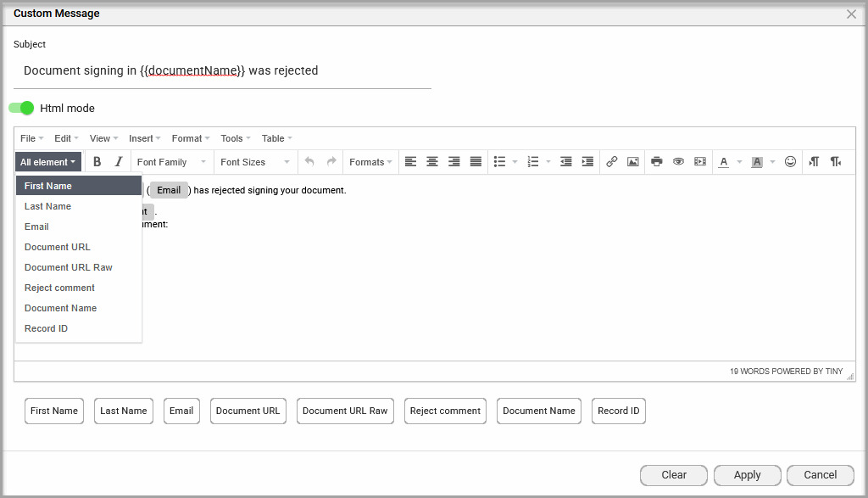Open the Edit menu
Image resolution: width=868 pixels, height=498 pixels.
(x=66, y=138)
